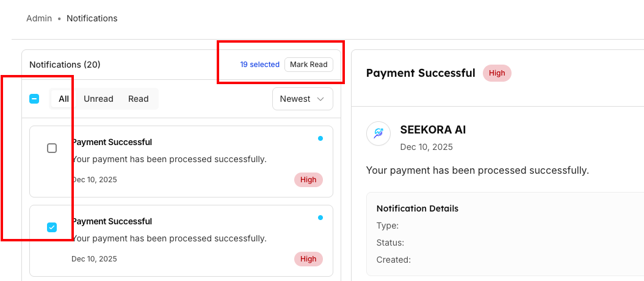This screenshot has height=281, width=644.
Task: Show only Read notifications tab
Action: [139, 99]
